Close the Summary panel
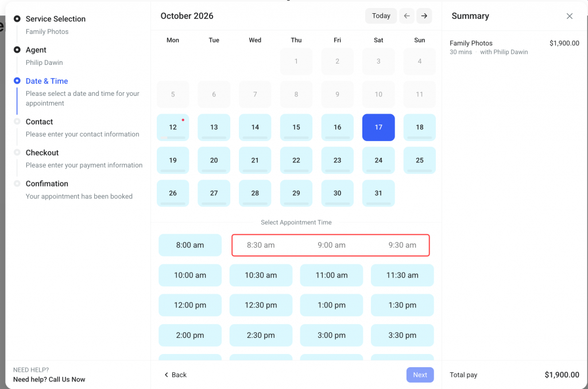Viewport: 588px width, 389px height. pyautogui.click(x=569, y=15)
